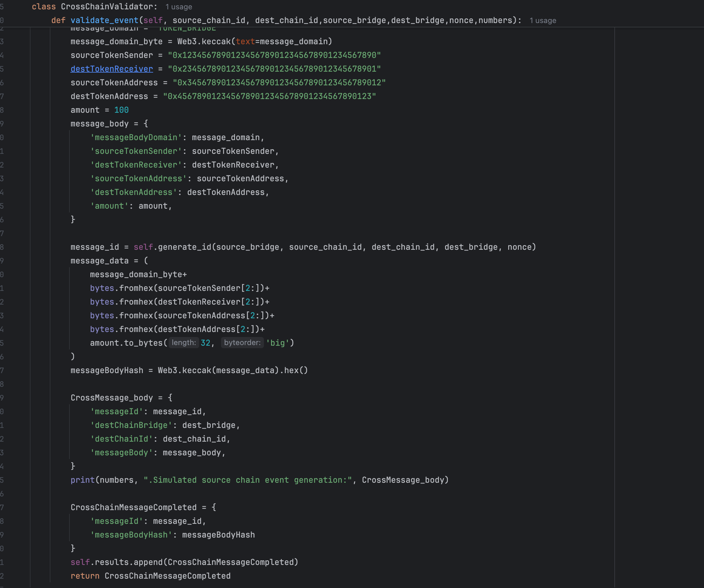This screenshot has height=588, width=704.
Task: Open '1 usage' hint beside CrossChainValidator class
Action: (x=178, y=7)
